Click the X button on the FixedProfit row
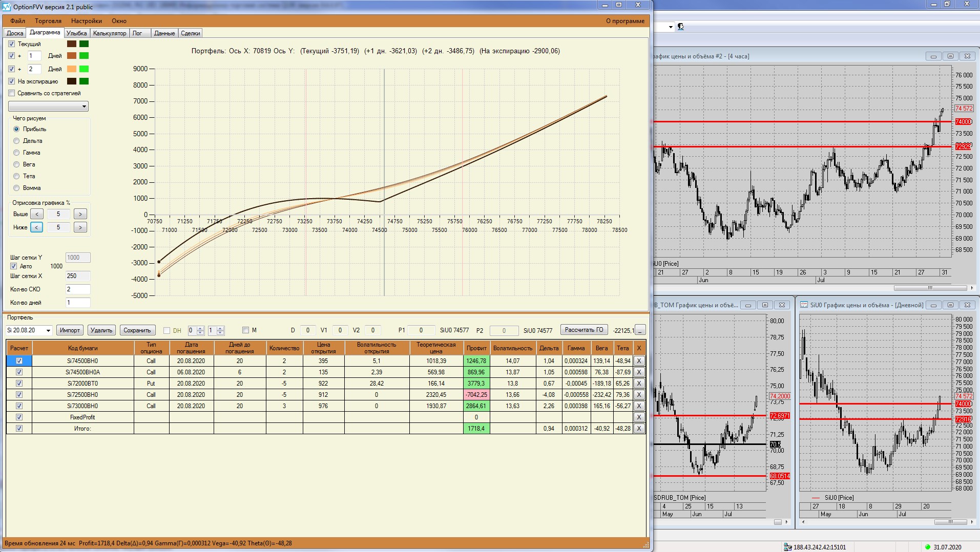Viewport: 980px width, 552px height. point(639,417)
